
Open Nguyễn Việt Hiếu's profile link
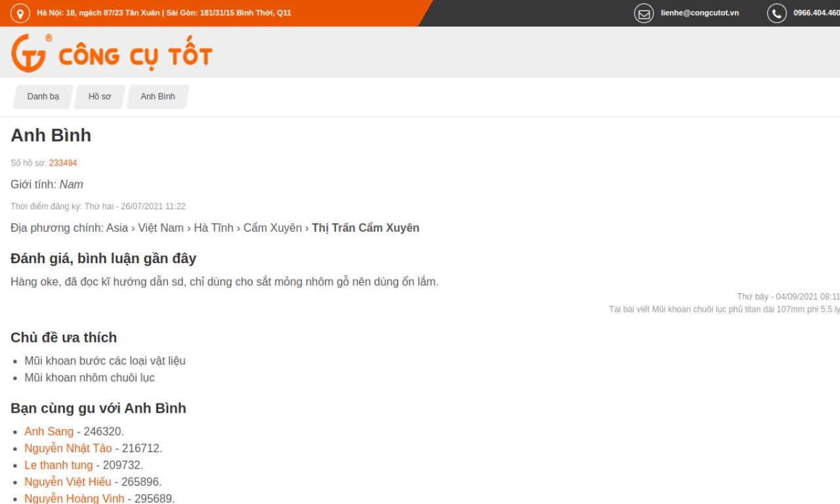[x=68, y=482]
